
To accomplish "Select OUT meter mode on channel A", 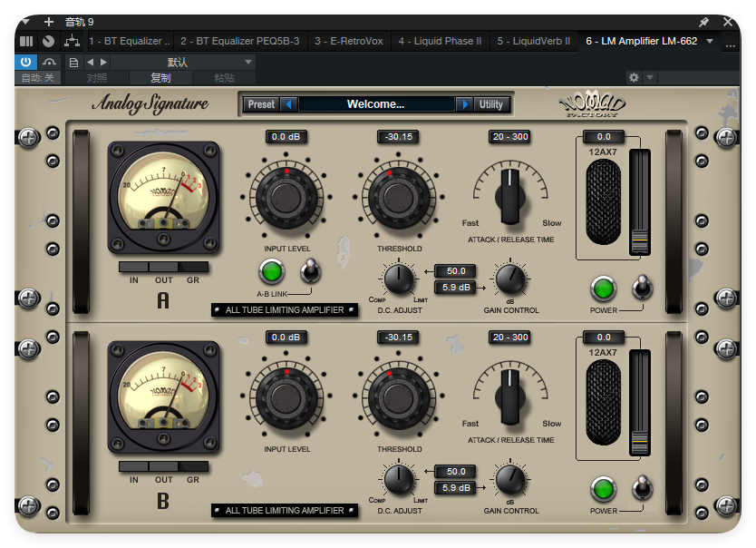I will 163,268.
